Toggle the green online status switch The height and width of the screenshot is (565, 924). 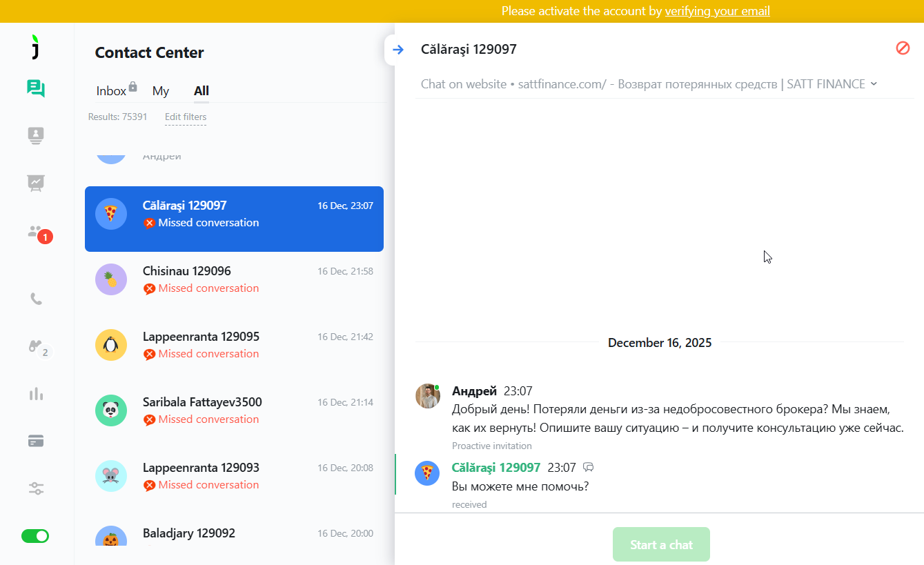35,536
